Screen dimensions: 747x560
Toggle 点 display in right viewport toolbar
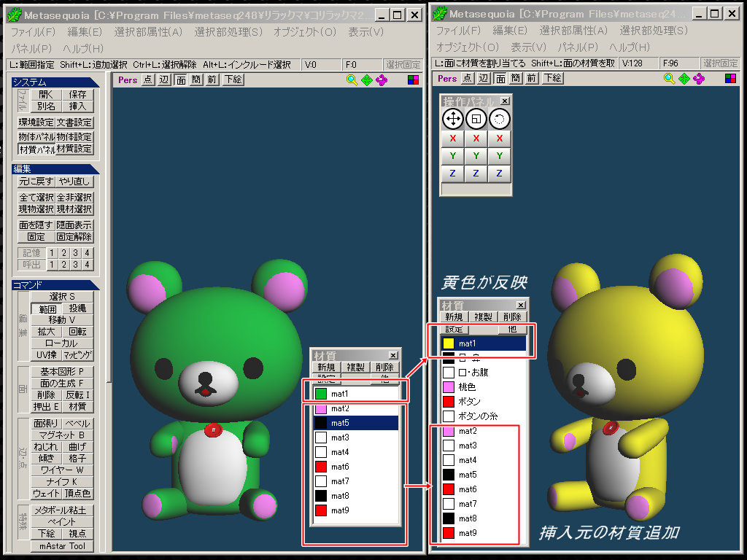(468, 78)
